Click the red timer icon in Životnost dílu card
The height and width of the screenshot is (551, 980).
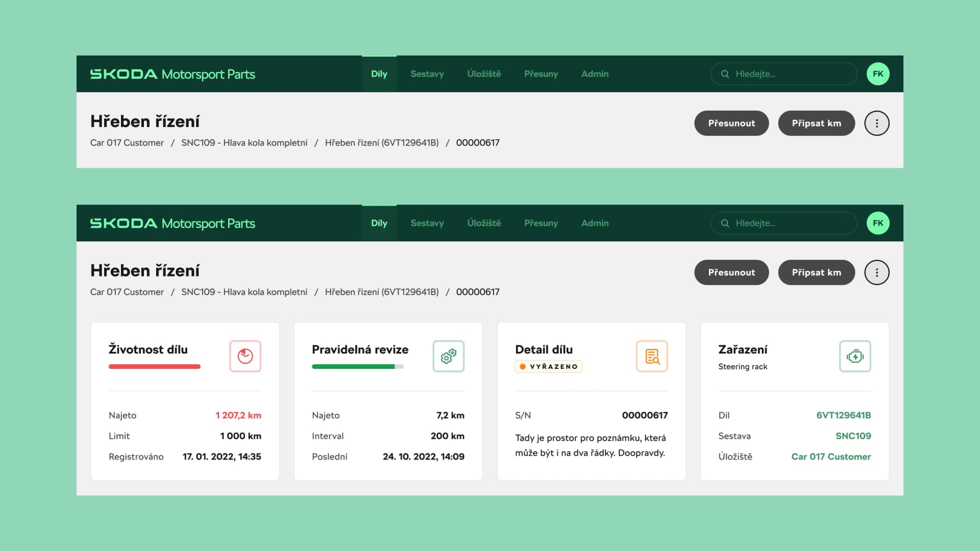click(x=245, y=356)
